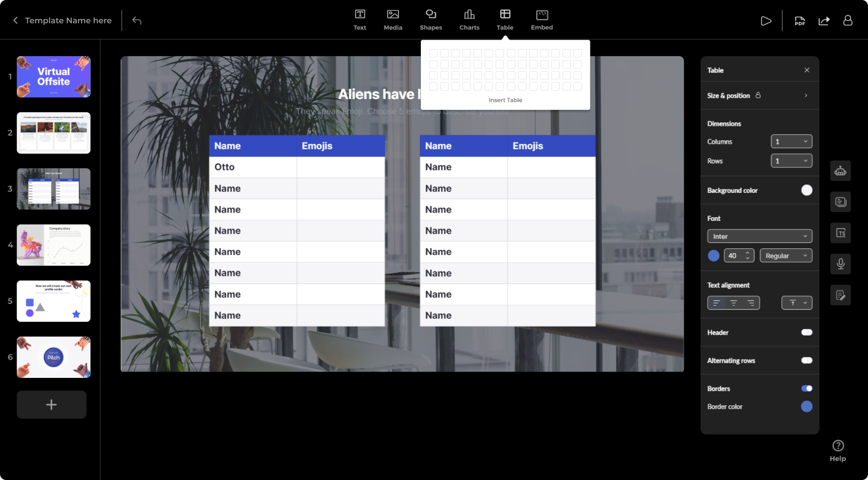Open the notes pencil sidebar icon
This screenshot has height=480, width=868.
tap(841, 295)
